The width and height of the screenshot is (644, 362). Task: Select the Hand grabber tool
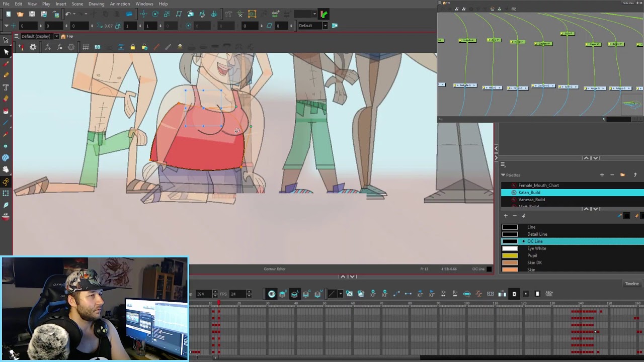pyautogui.click(x=6, y=169)
